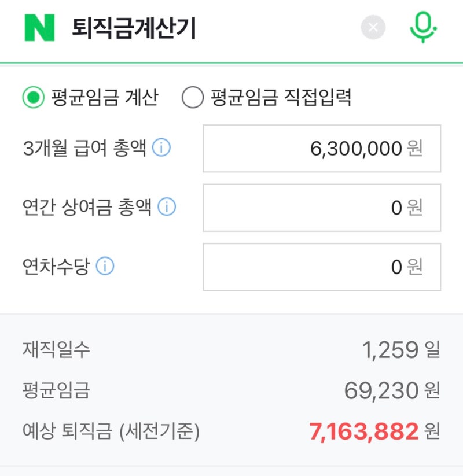Image resolution: width=463 pixels, height=476 pixels.
Task: Tap the 평균임금 계산 label text
Action: pyautogui.click(x=104, y=97)
